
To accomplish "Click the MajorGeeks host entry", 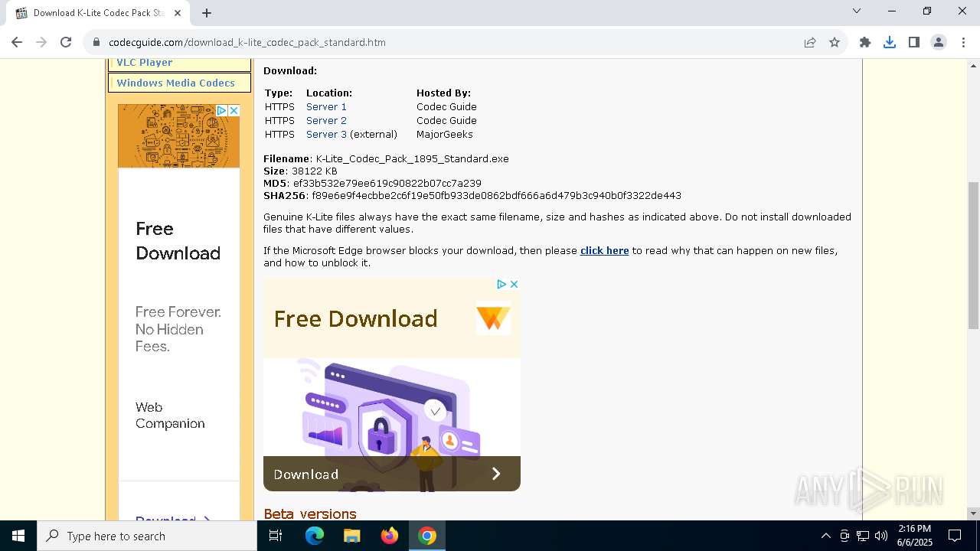I will click(445, 134).
